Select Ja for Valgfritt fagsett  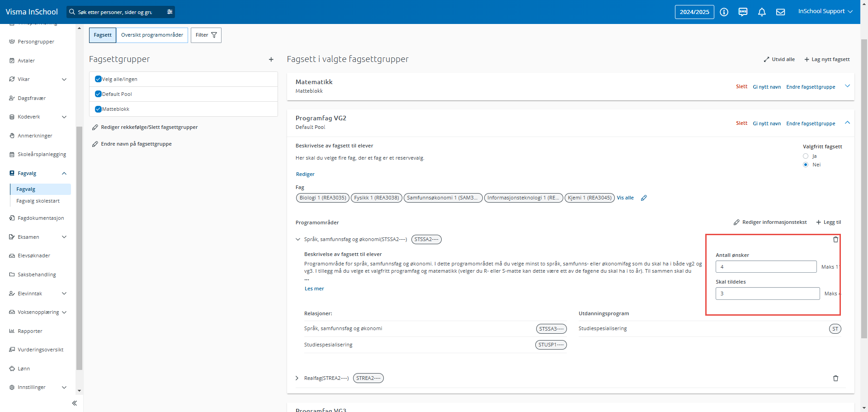806,156
